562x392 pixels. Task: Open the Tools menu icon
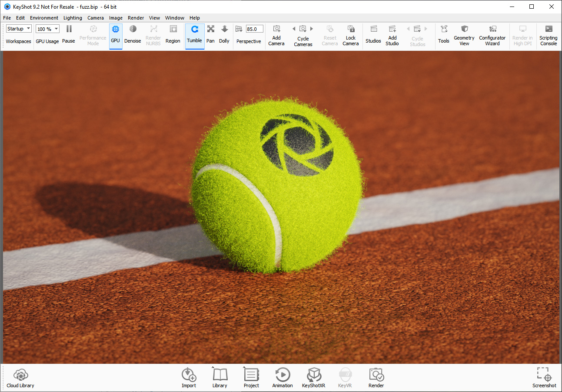[444, 29]
